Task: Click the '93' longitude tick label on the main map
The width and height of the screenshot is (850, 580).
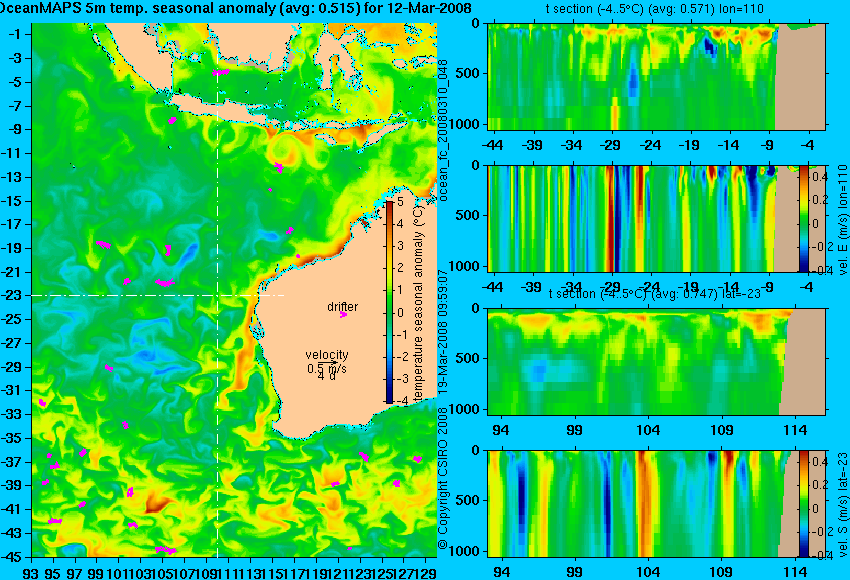Action: pyautogui.click(x=30, y=572)
